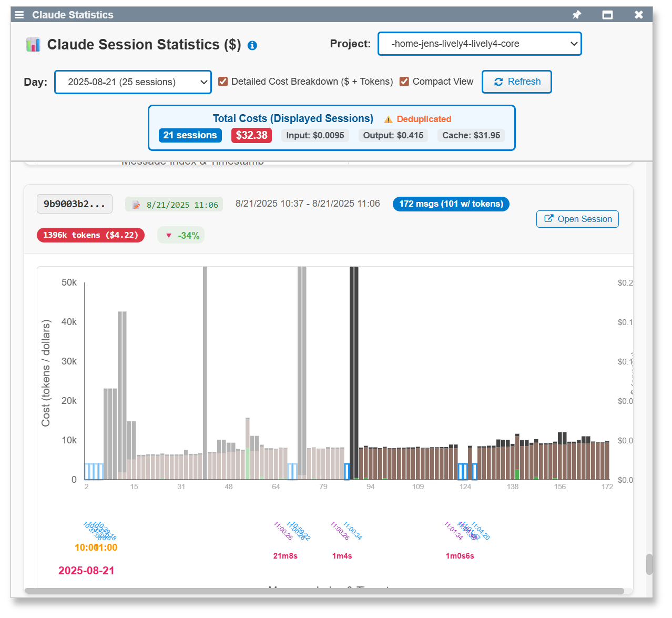Open the Day selector dropdown

pyautogui.click(x=133, y=82)
